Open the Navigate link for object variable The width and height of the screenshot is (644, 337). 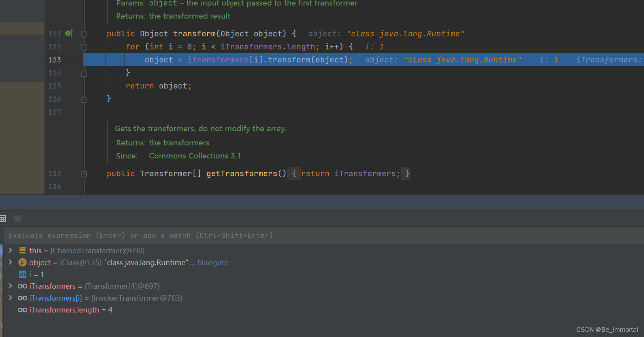tap(213, 262)
